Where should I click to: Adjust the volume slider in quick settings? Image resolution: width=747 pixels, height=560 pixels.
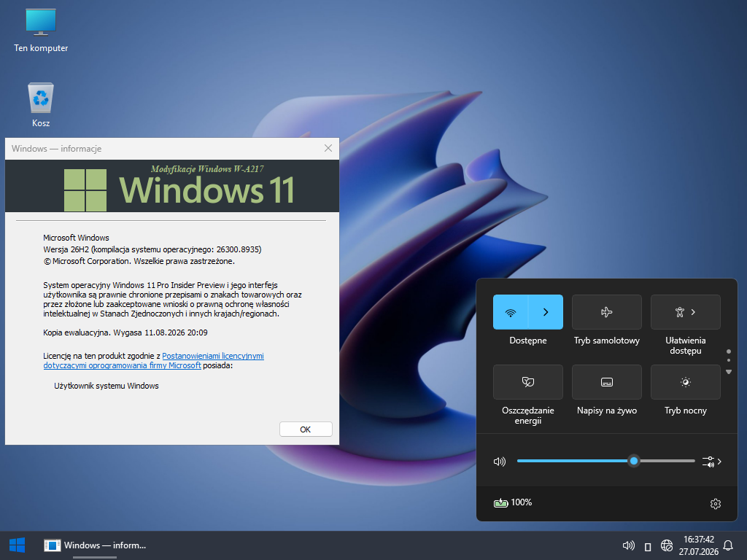pos(605,461)
